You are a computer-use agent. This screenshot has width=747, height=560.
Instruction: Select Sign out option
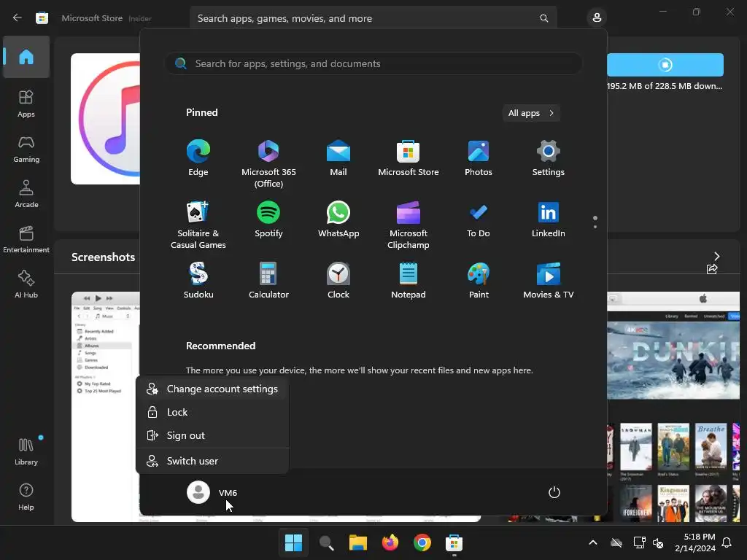pos(212,435)
